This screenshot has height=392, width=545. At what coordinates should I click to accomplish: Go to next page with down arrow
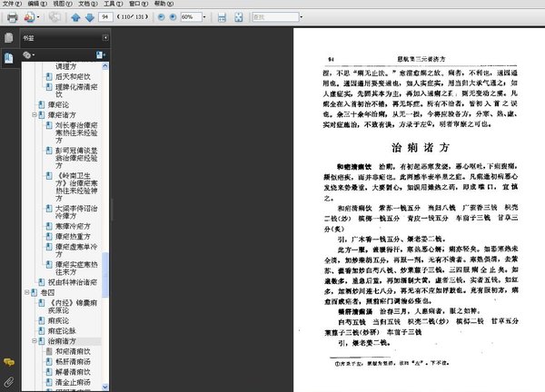pos(90,17)
